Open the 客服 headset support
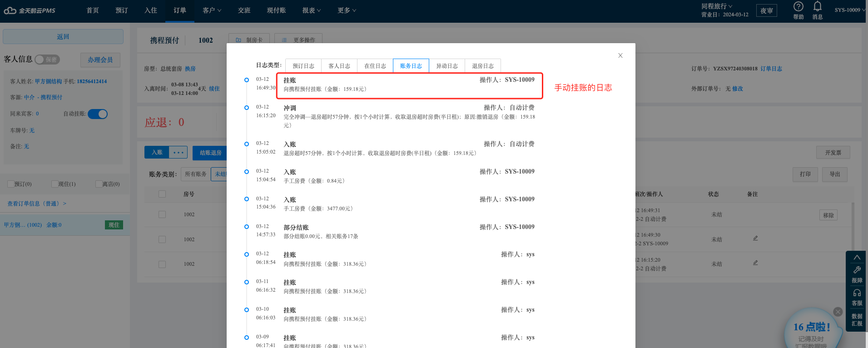Viewport: 868px width, 348px height. (x=857, y=298)
